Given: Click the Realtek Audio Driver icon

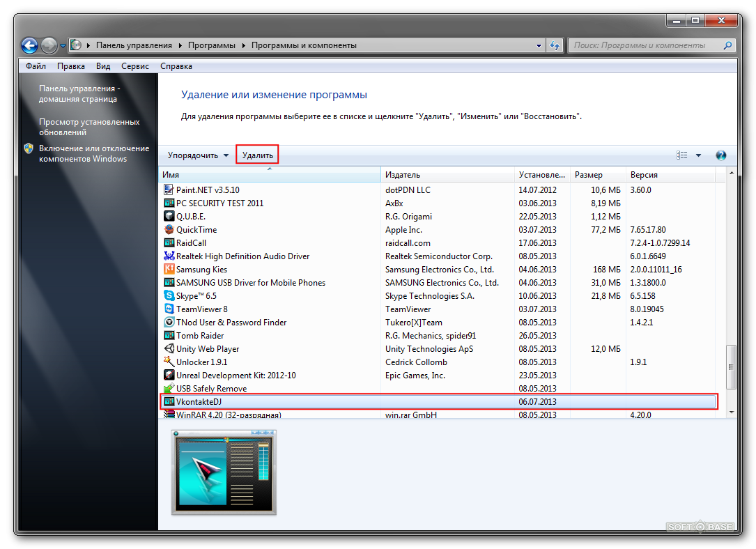Looking at the screenshot, I should (x=169, y=256).
